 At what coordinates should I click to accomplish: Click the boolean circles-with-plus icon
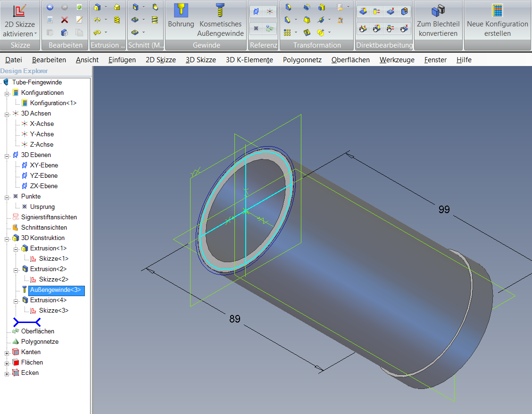pyautogui.click(x=321, y=33)
